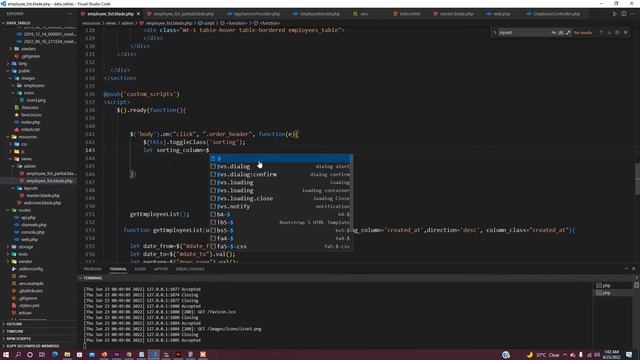Open editor More Actions ellipsis menu
Screen dimensions: 640x360
633,13
